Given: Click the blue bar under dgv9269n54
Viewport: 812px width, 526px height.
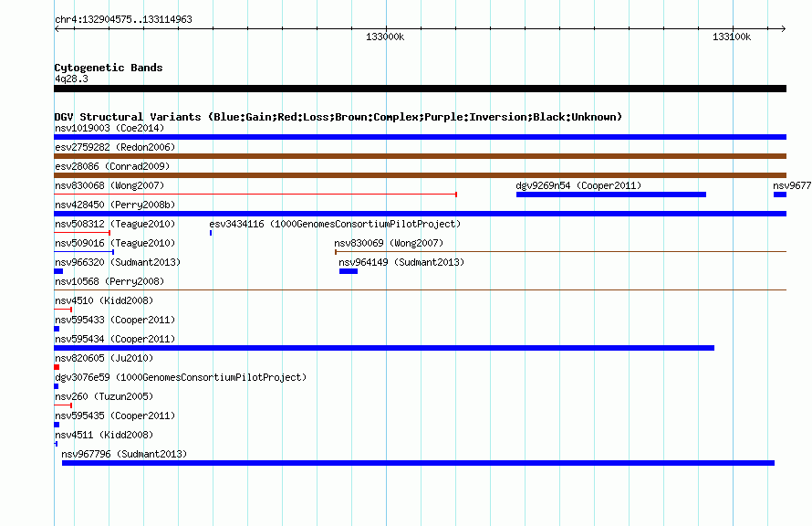Looking at the screenshot, I should [611, 195].
